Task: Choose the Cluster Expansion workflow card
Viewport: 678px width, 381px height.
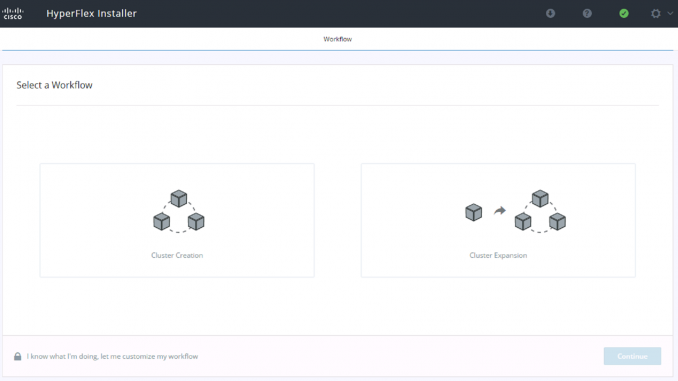Action: (498, 220)
